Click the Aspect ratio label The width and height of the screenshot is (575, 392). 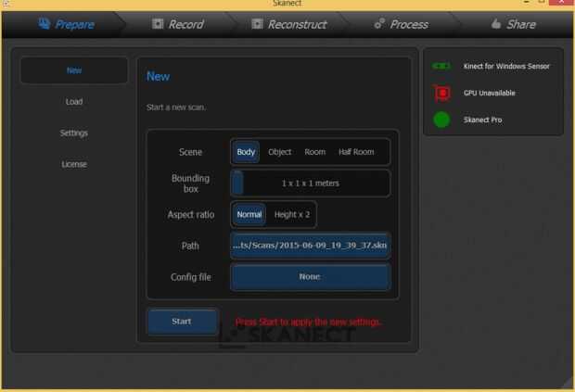coord(191,214)
